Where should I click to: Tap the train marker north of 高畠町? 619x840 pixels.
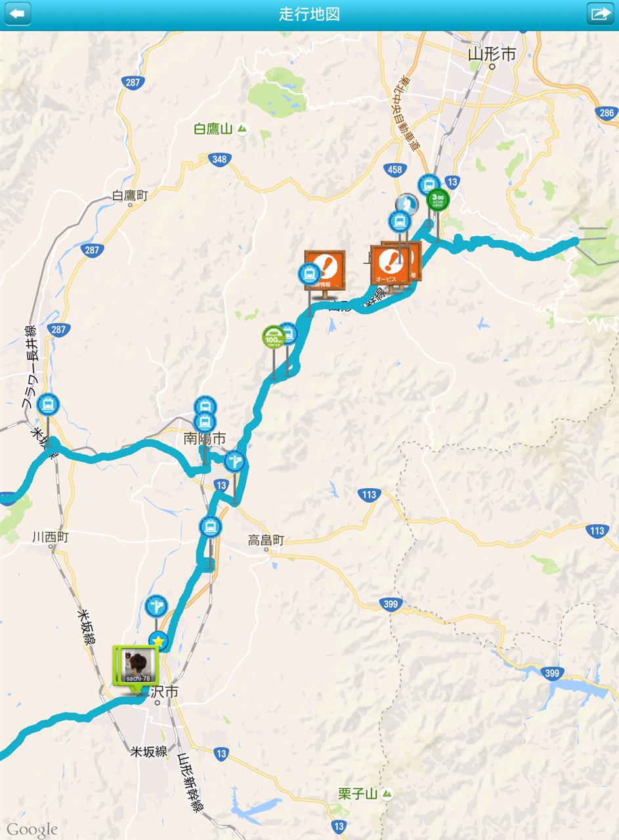[210, 526]
